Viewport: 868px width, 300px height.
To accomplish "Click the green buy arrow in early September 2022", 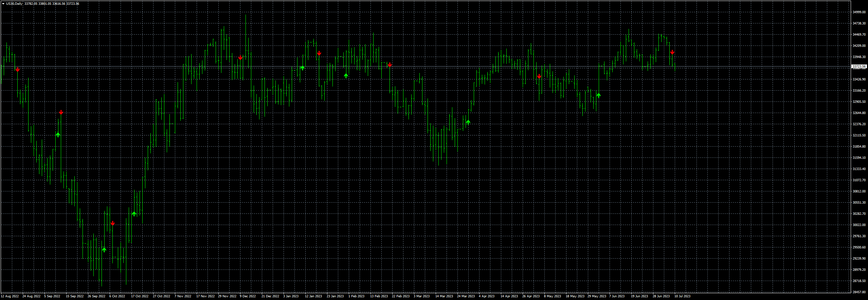I will 58,135.
